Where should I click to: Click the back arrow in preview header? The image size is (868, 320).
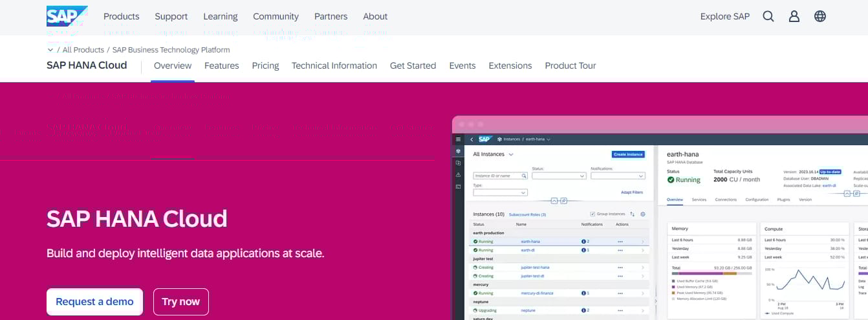pyautogui.click(x=472, y=139)
